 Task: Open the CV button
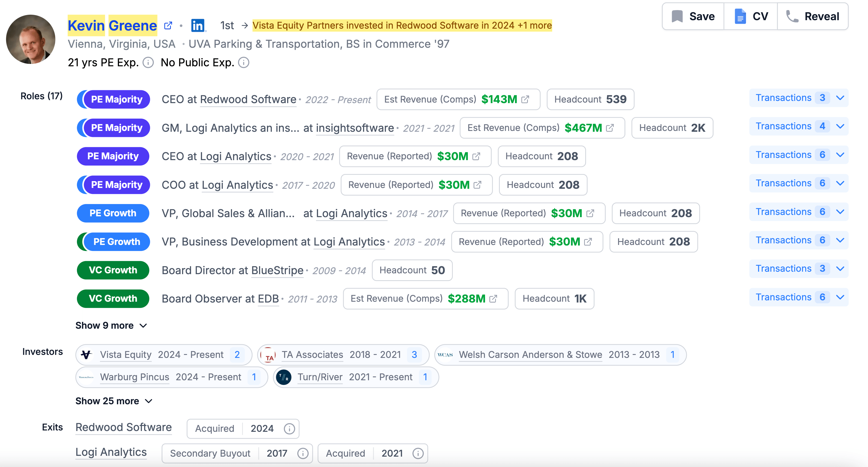pyautogui.click(x=751, y=16)
